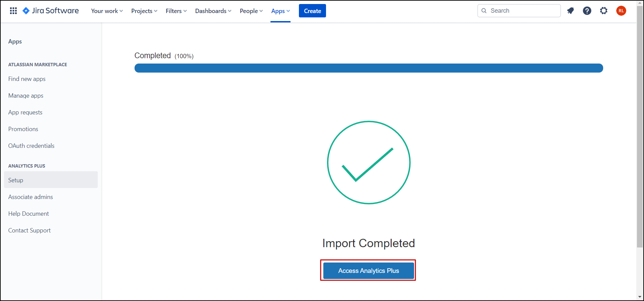Image resolution: width=644 pixels, height=301 pixels.
Task: Expand the Your work dropdown
Action: (107, 11)
